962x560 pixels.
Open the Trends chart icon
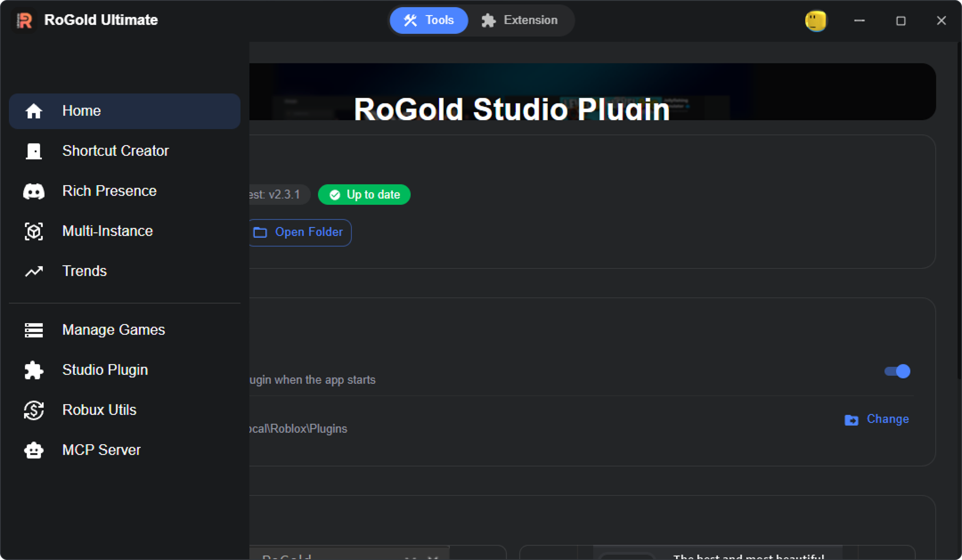tap(34, 272)
